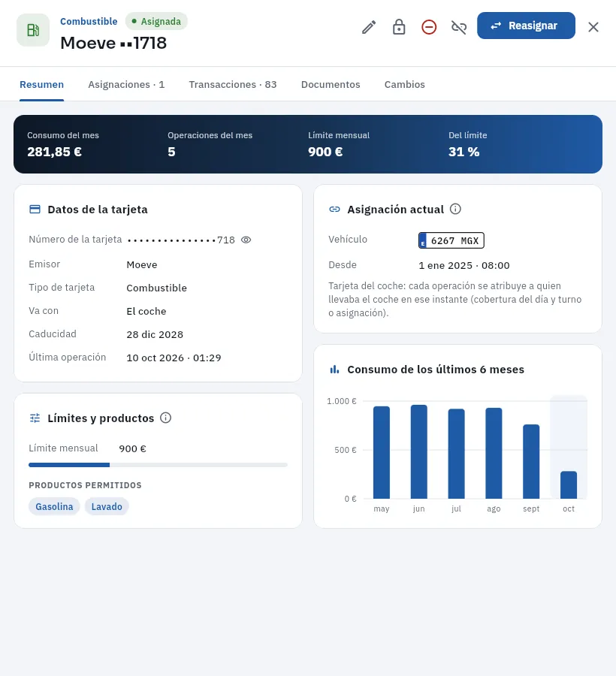Go to the Documentos tab
616x676 pixels.
pyautogui.click(x=331, y=84)
